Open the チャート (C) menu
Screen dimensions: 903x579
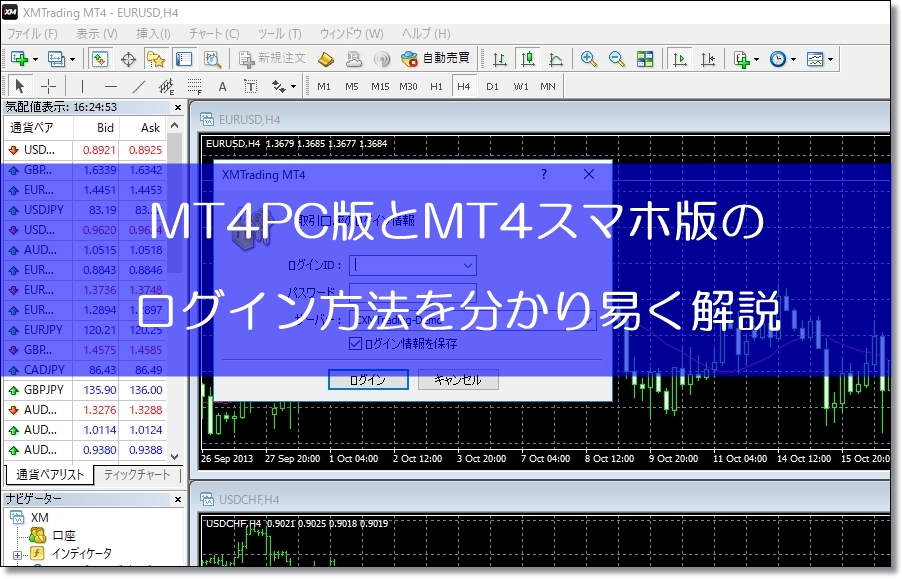[214, 33]
